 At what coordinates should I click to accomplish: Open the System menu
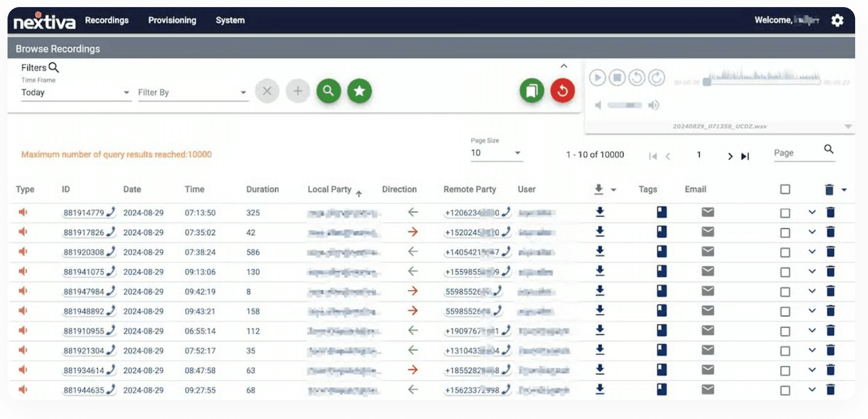coord(230,20)
